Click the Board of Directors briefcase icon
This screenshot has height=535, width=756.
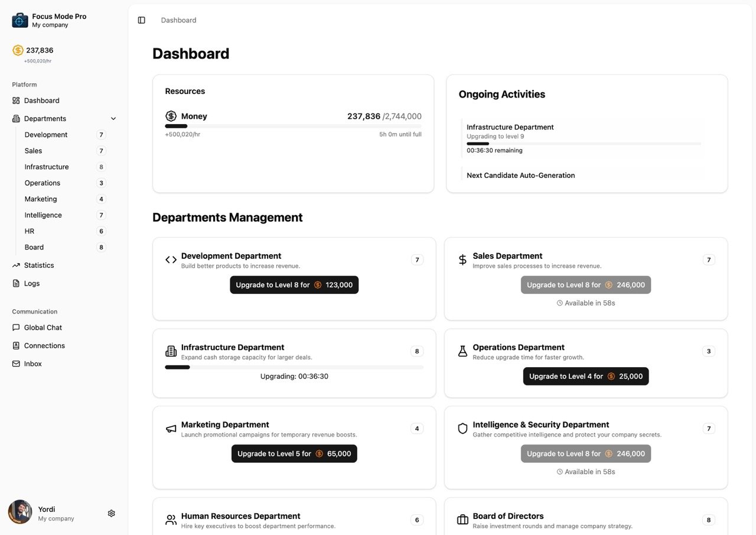tap(462, 520)
